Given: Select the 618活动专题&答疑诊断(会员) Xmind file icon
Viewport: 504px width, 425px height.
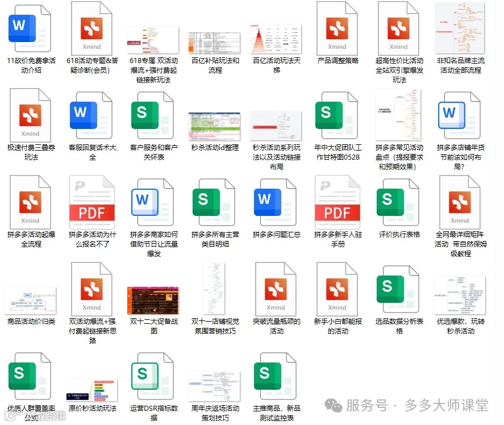Looking at the screenshot, I should pos(91,28).
